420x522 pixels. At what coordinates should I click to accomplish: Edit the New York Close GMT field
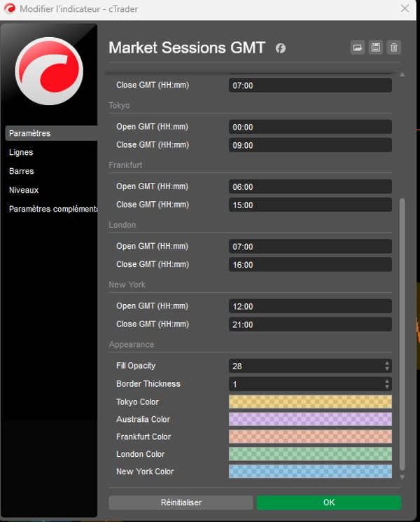click(310, 324)
